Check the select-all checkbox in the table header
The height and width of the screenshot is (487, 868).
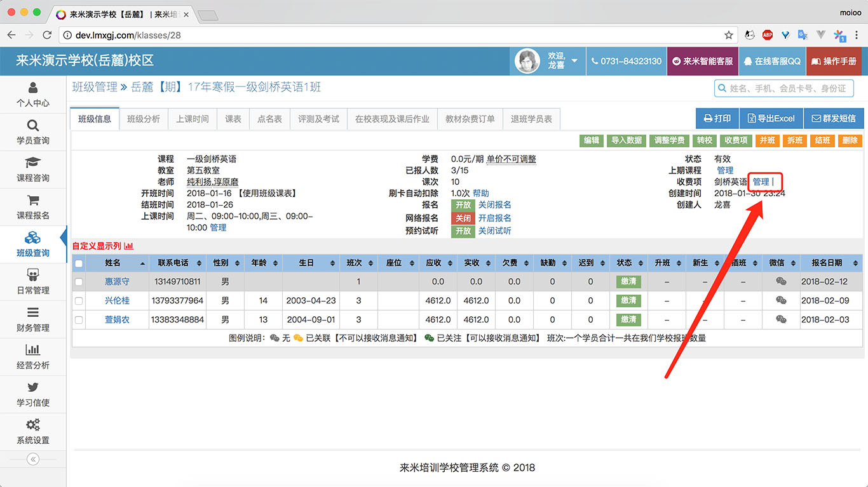tap(79, 263)
